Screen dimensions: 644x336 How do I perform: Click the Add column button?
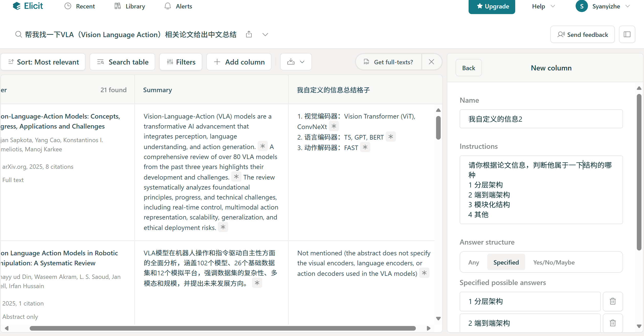(x=239, y=62)
